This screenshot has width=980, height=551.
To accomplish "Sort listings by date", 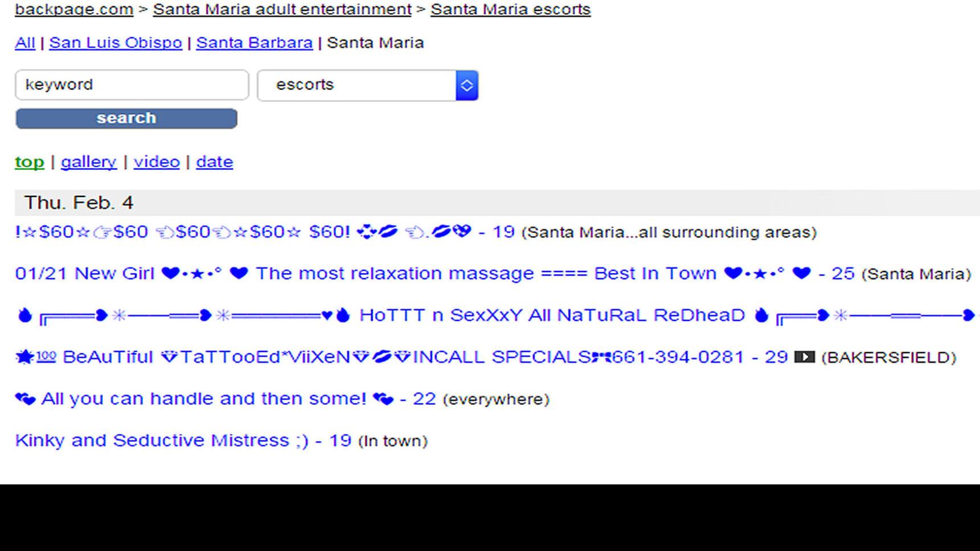I will [215, 162].
